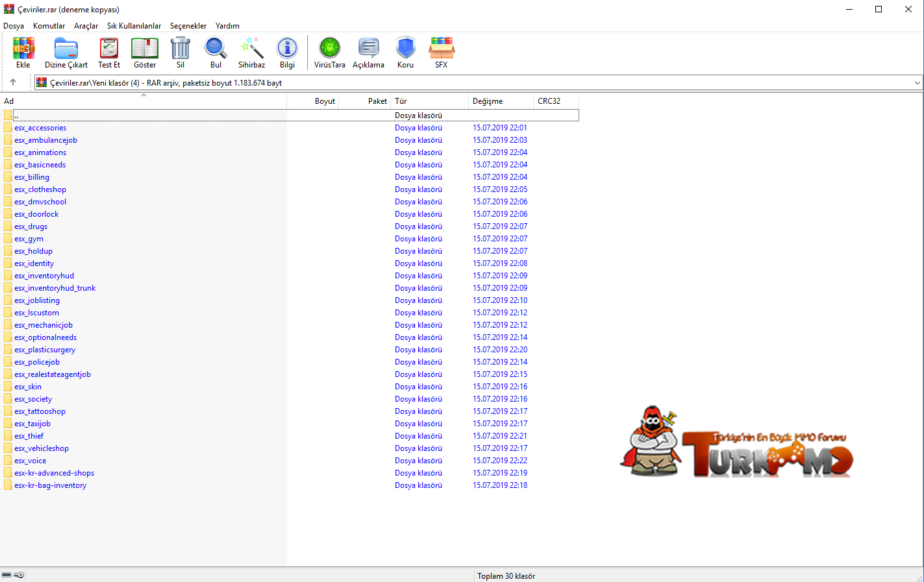Click the folder icon beside esx_gym

coord(8,239)
